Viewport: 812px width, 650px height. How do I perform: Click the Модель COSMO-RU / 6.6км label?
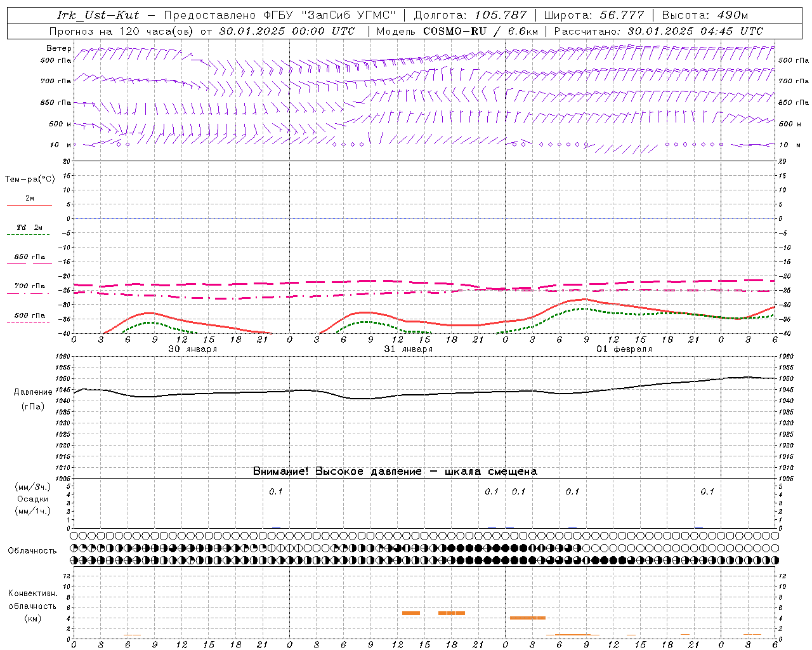pos(457,31)
